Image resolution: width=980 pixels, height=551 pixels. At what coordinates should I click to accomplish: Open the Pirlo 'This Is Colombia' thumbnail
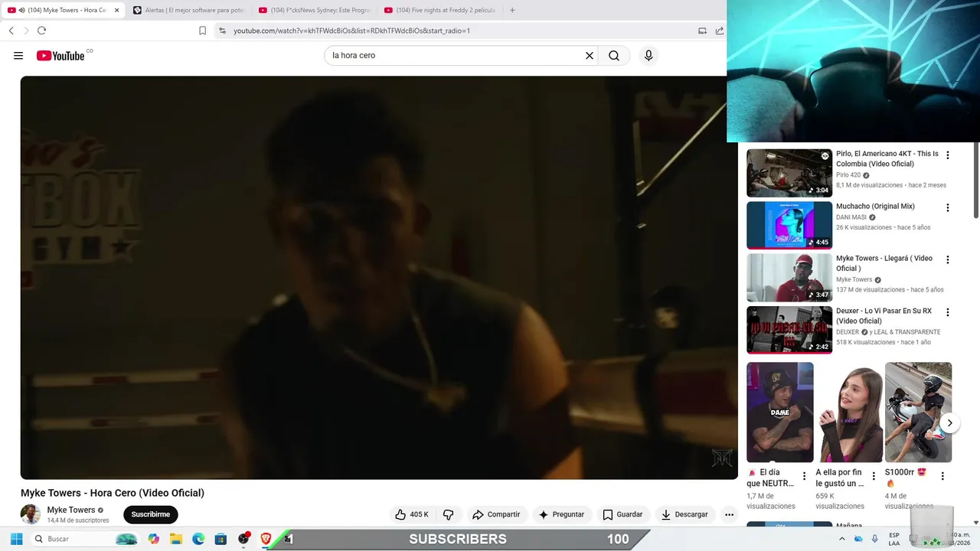pyautogui.click(x=789, y=173)
